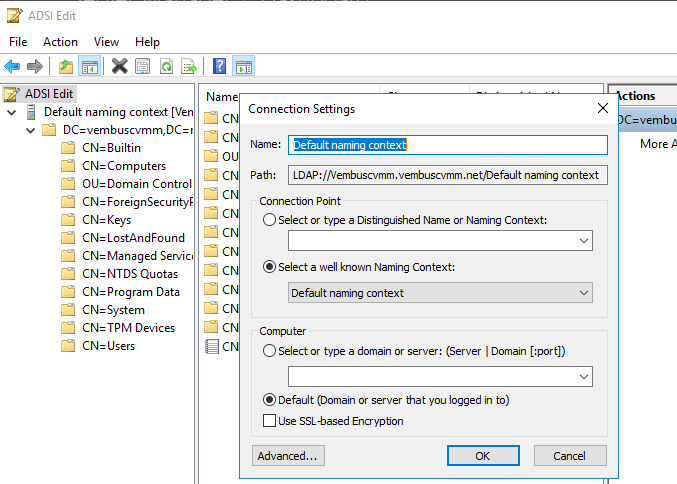
Task: Open the Properties toolbar icon
Action: click(x=142, y=66)
